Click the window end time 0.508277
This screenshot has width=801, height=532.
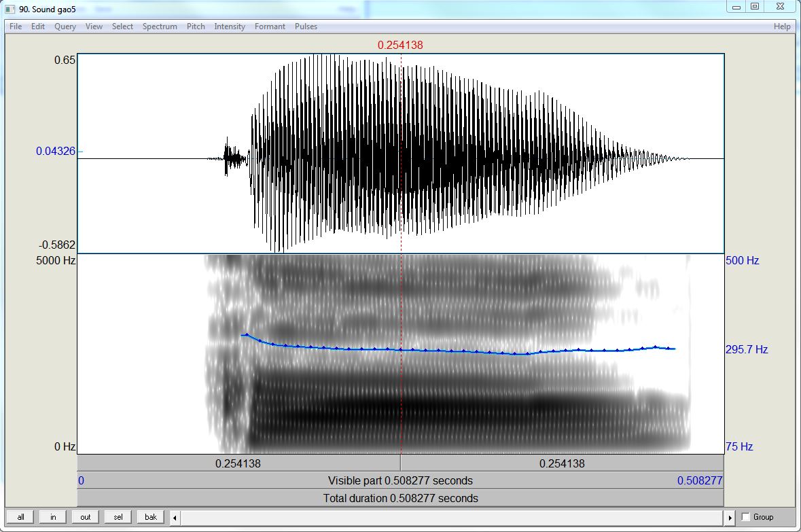700,481
